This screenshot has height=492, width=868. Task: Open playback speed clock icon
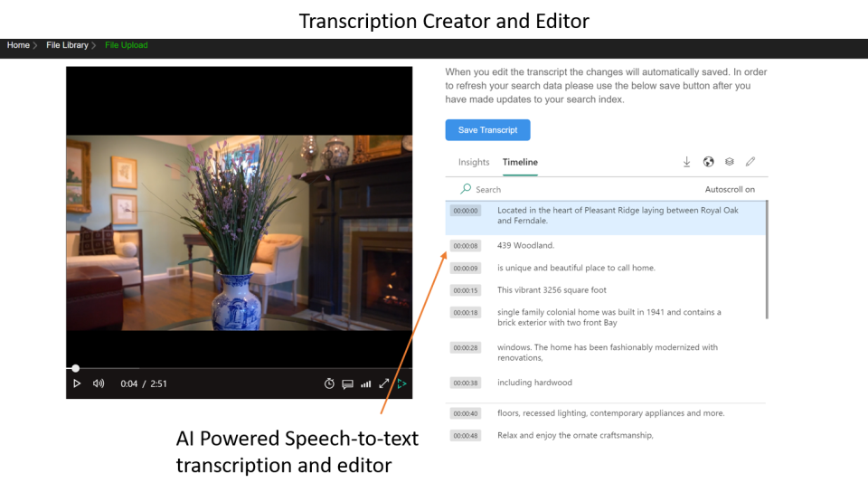click(329, 383)
